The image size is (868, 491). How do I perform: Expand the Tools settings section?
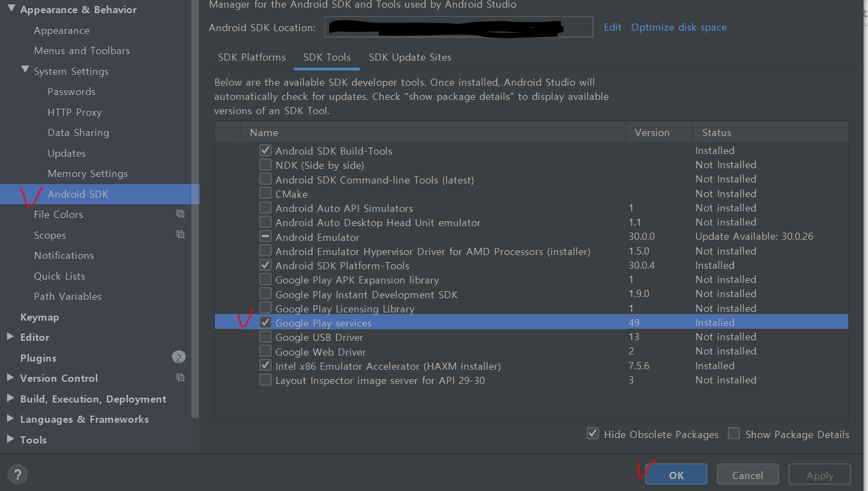point(10,440)
